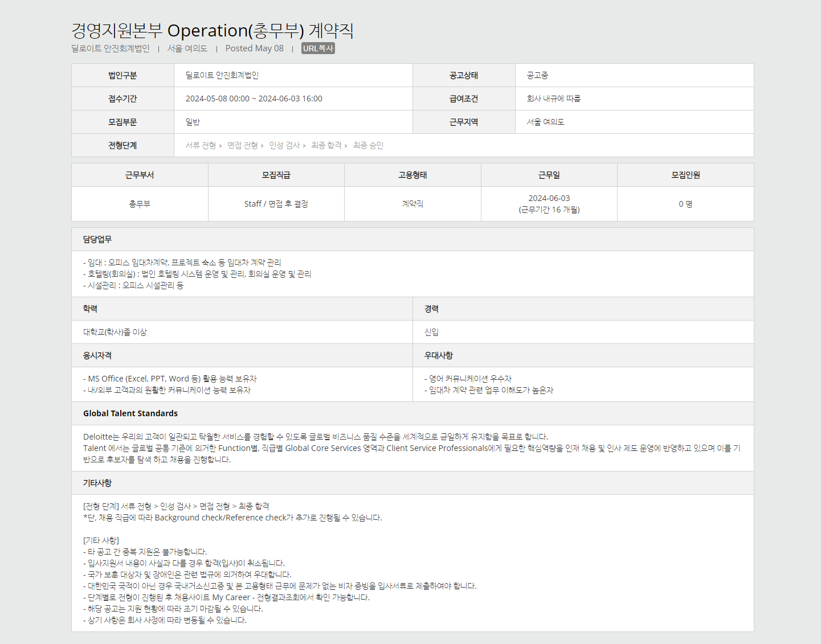Click (근무기간 16 개월) text
Image resolution: width=821 pixels, height=644 pixels.
[x=549, y=210]
